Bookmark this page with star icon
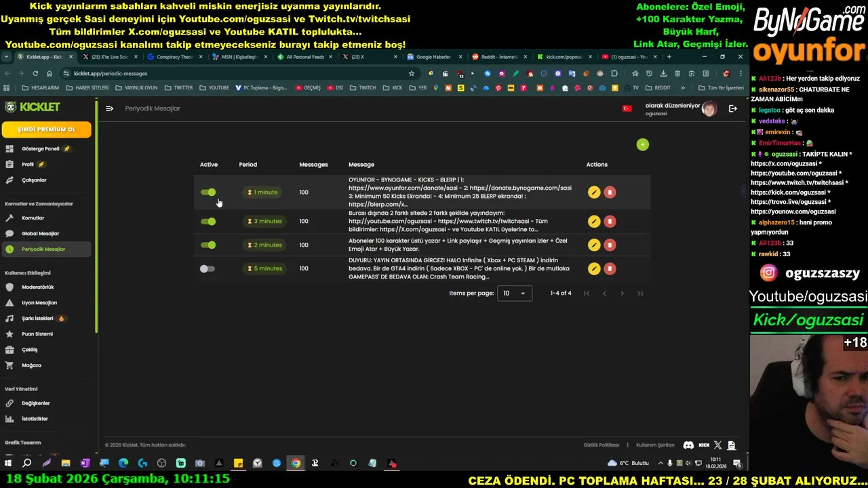The height and width of the screenshot is (488, 868). click(x=411, y=73)
